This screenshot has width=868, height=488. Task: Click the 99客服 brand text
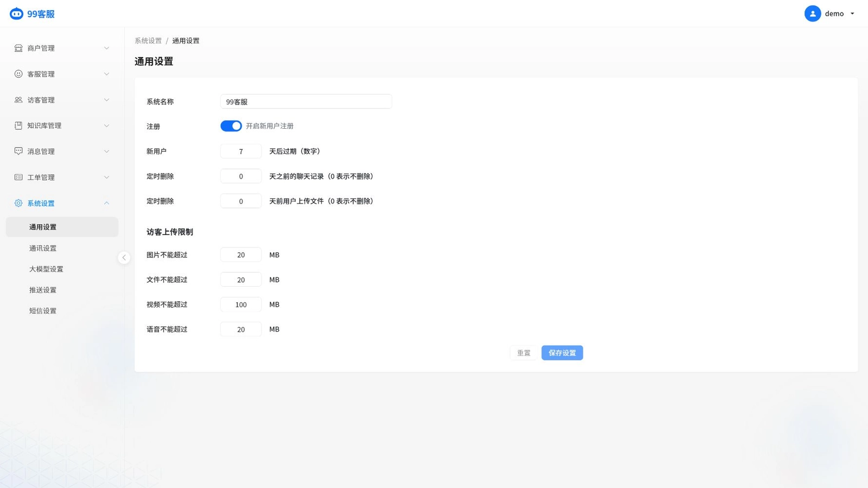point(41,14)
